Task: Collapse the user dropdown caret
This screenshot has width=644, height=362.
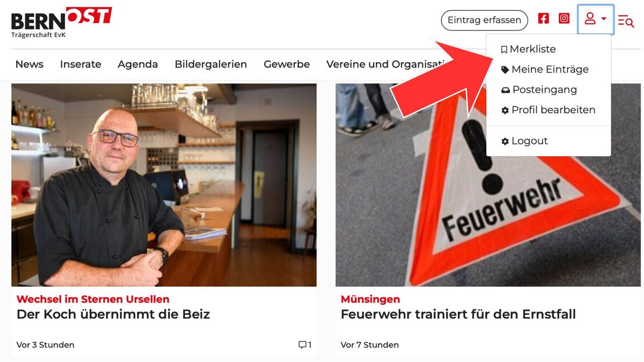Action: tap(604, 19)
